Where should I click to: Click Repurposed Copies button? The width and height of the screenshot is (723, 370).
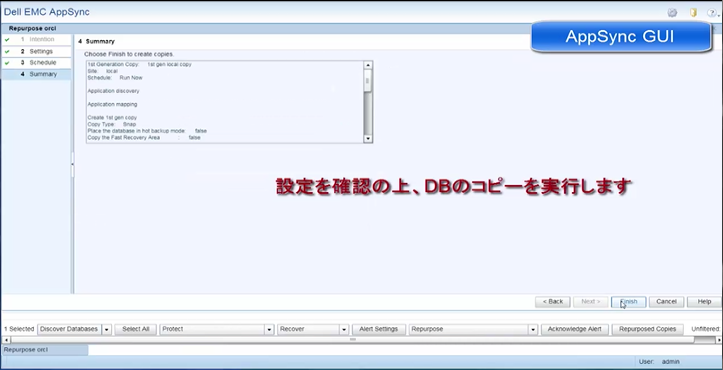pyautogui.click(x=647, y=329)
